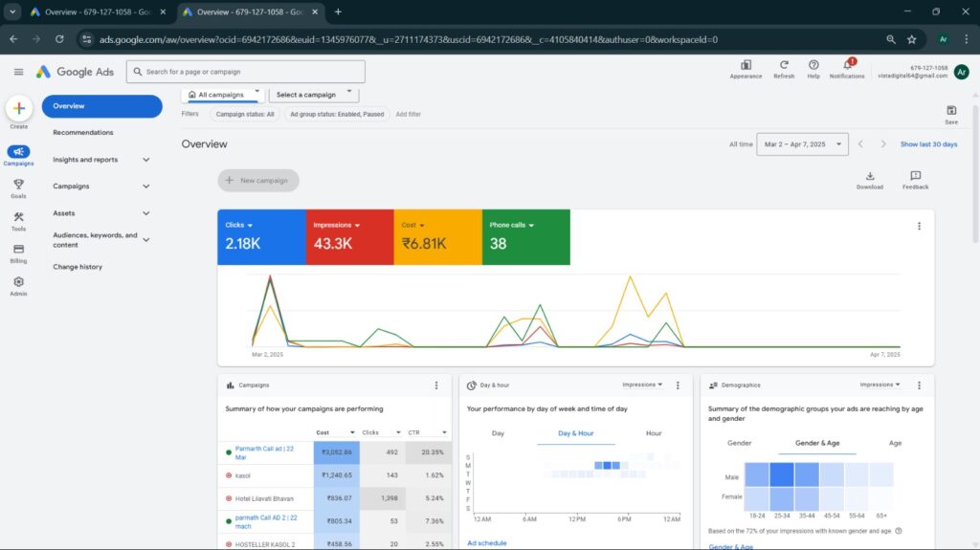
Task: Open Demographics Impressions dropdown
Action: click(880, 385)
